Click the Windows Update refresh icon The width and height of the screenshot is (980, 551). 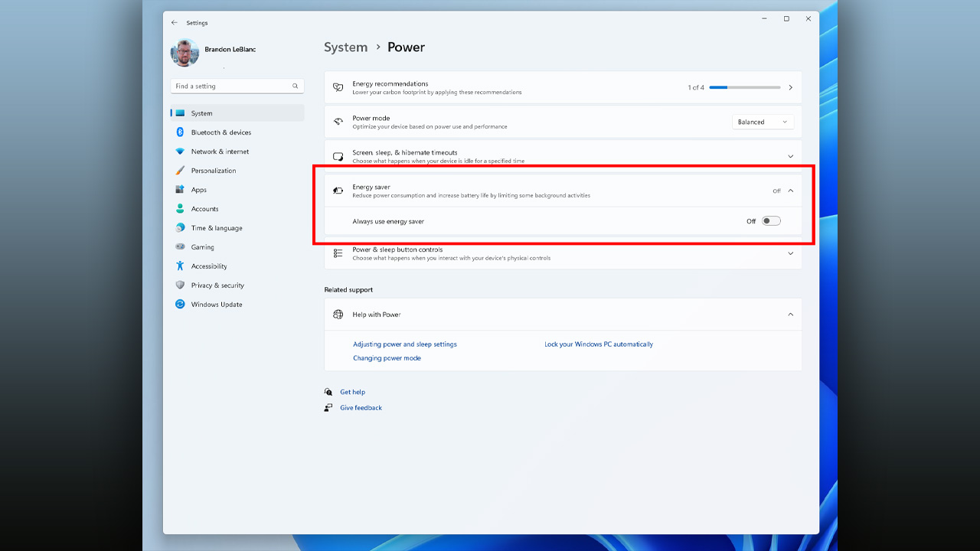click(180, 305)
